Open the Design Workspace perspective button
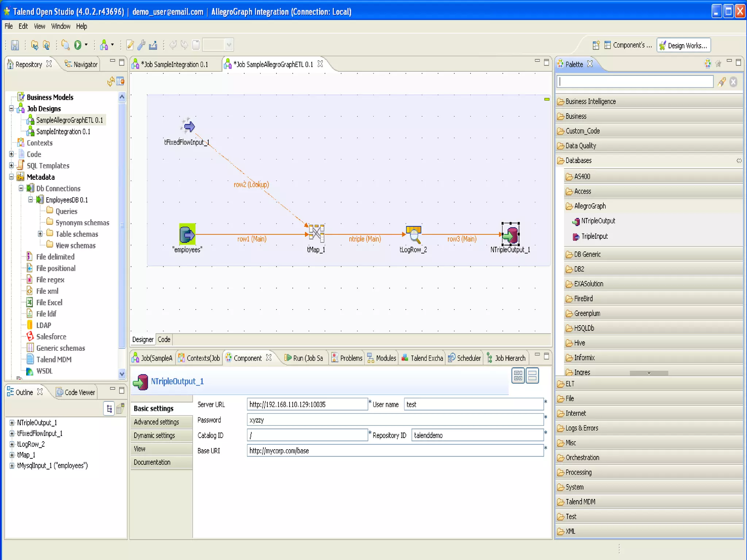 [x=684, y=45]
